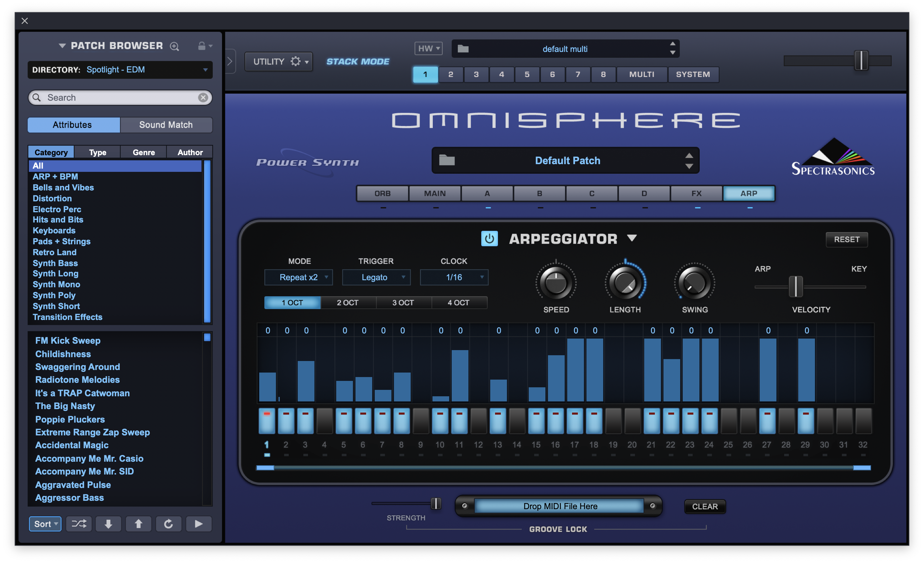Toggle arpeggiator step 32 button
This screenshot has width=924, height=563.
863,421
